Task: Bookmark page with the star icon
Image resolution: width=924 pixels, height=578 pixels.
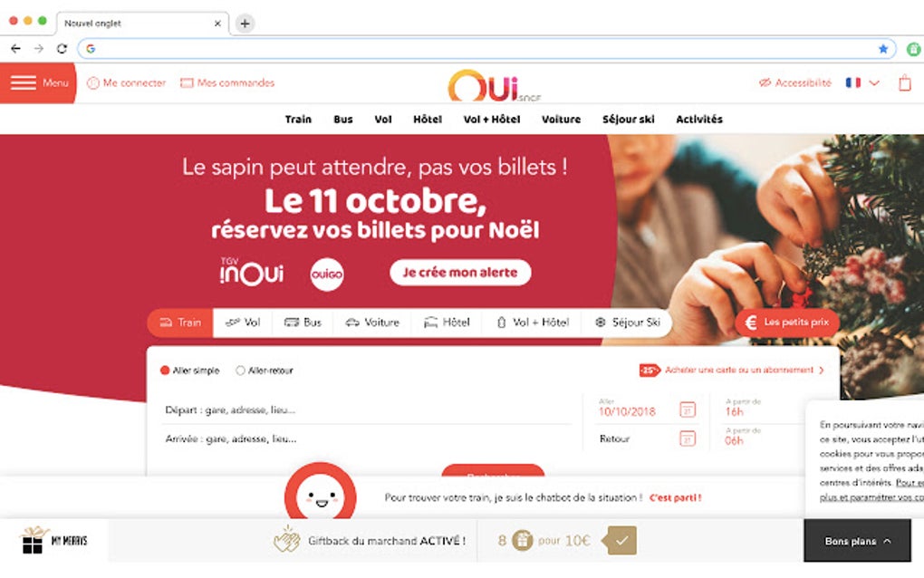Action: tap(882, 49)
